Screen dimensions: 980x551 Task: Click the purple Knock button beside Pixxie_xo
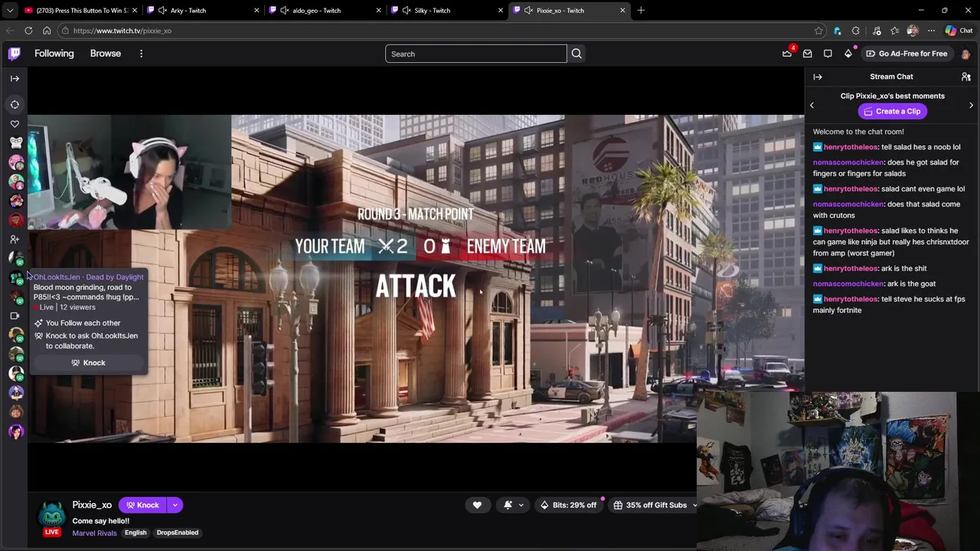142,505
